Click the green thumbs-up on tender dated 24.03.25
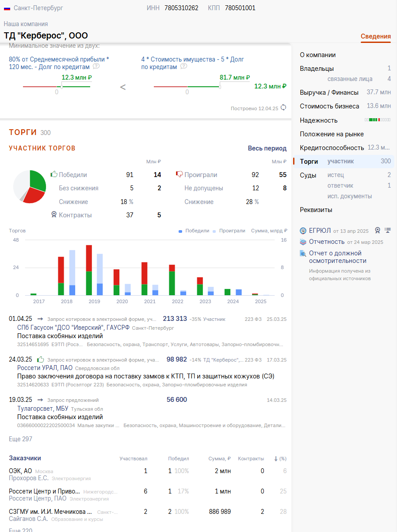This screenshot has height=532, width=397. point(40,359)
